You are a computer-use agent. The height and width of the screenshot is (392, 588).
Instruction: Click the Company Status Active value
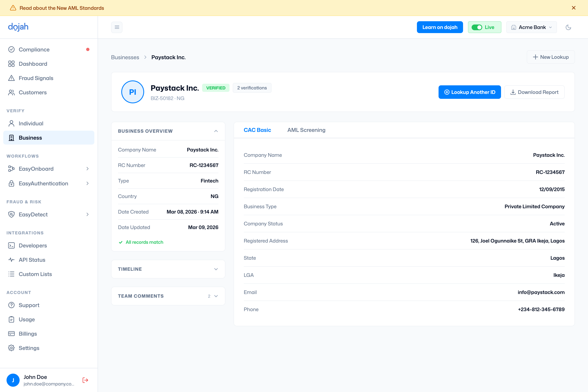[x=557, y=224]
